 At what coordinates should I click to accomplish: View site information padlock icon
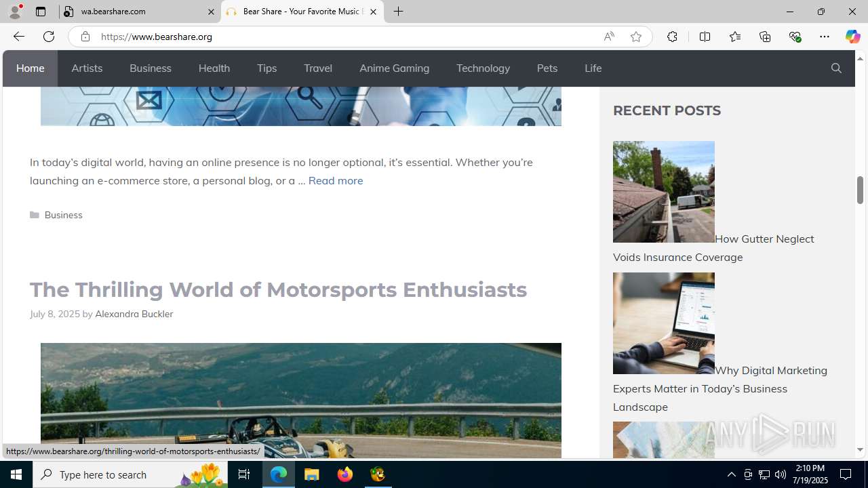[85, 37]
